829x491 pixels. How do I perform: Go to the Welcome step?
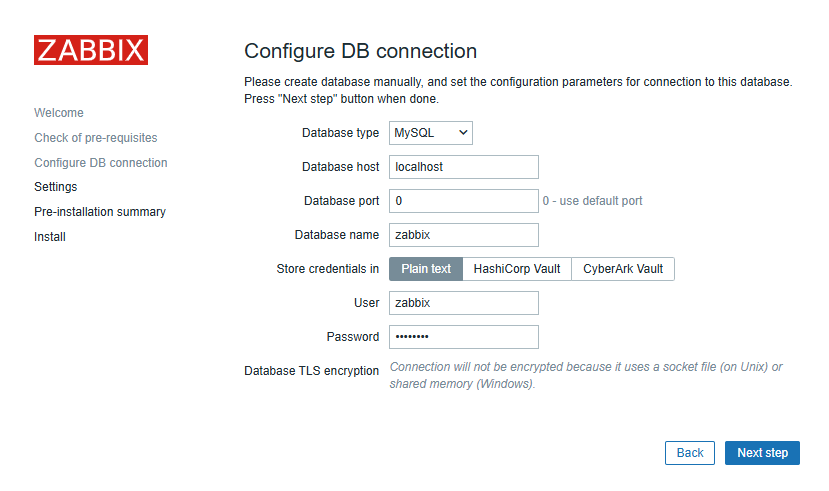(59, 113)
